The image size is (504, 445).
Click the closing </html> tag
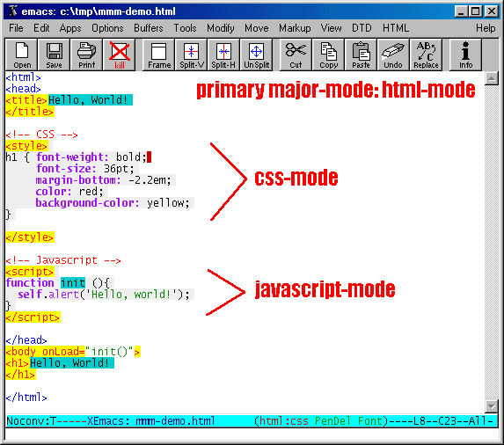pyautogui.click(x=26, y=398)
